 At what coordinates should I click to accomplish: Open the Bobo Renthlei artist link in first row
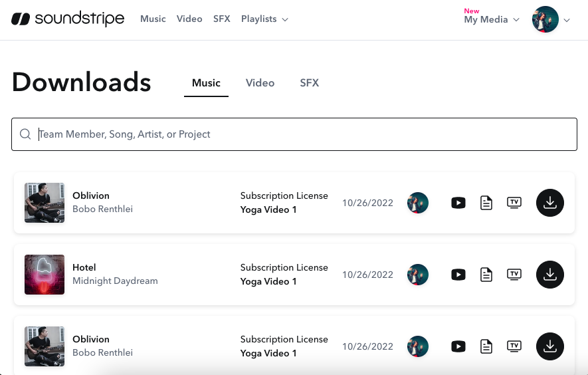click(102, 209)
